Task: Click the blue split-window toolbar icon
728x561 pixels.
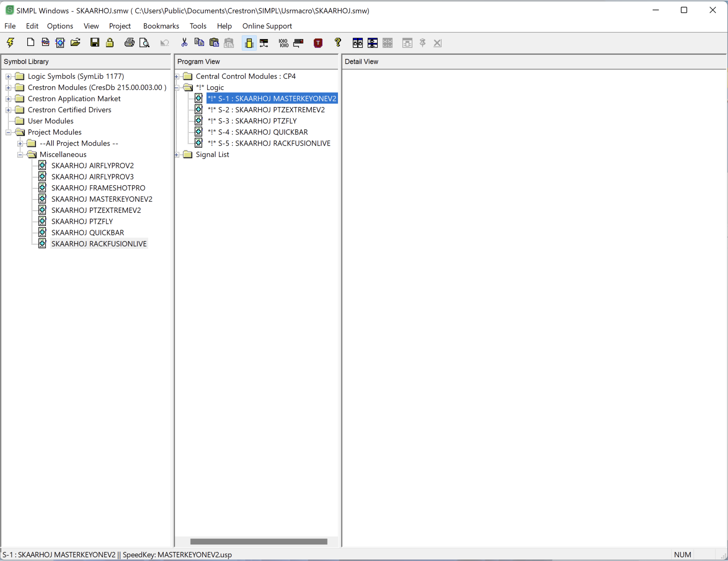Action: 357,42
